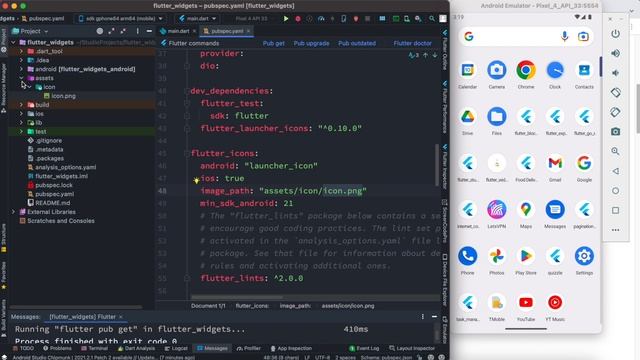Click the Flutter doctor link

pos(412,43)
